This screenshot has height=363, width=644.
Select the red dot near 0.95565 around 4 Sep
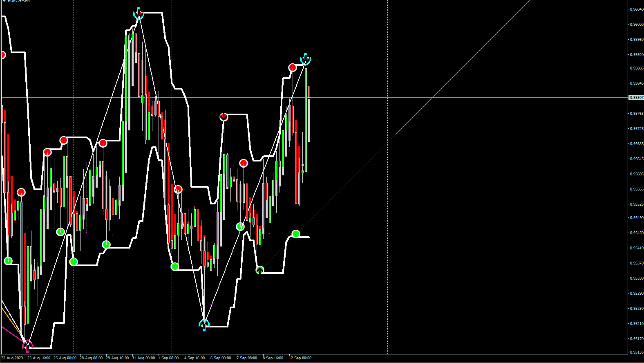coord(178,189)
